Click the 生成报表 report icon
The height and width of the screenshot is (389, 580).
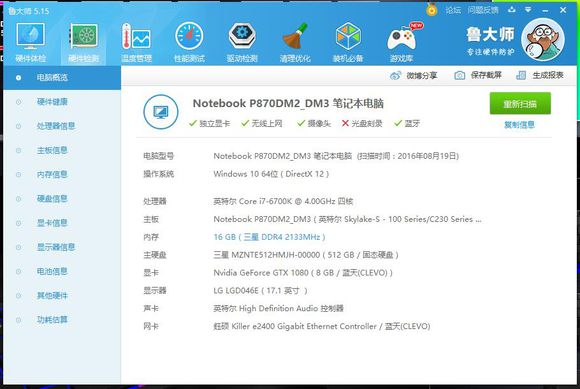(x=521, y=75)
